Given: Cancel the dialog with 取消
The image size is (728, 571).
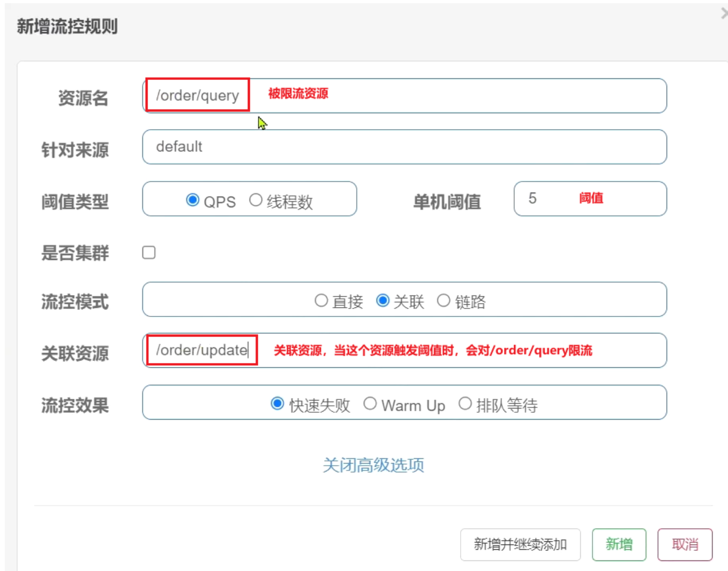Looking at the screenshot, I should point(685,544).
